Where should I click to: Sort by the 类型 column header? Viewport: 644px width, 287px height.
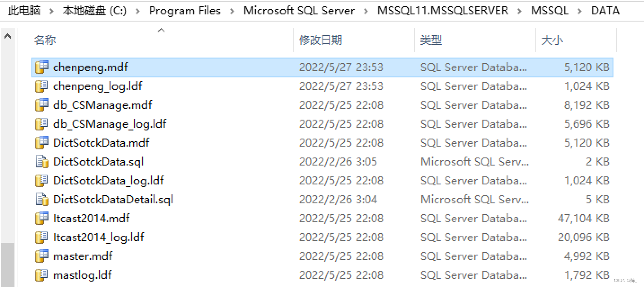tap(431, 40)
